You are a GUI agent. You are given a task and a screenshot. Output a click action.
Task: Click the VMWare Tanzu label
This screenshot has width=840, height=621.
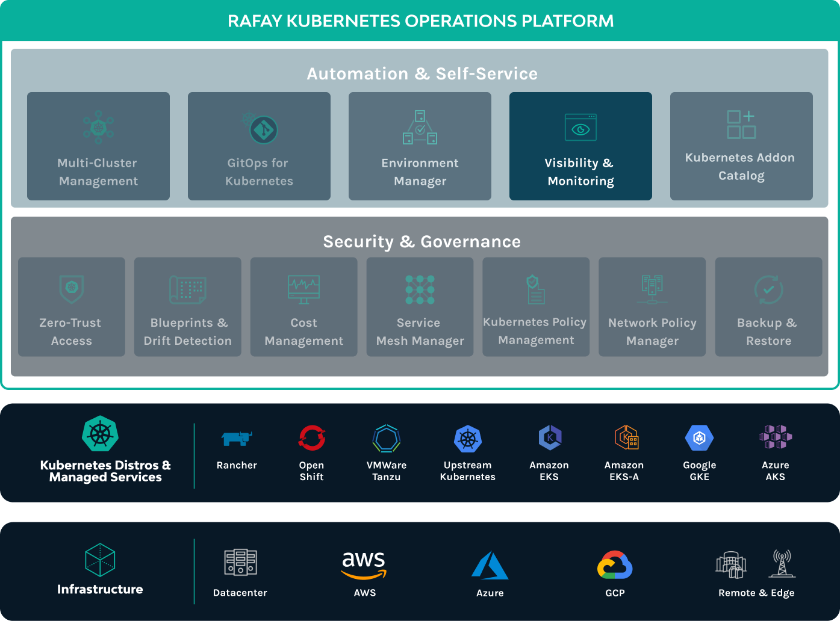tap(387, 471)
